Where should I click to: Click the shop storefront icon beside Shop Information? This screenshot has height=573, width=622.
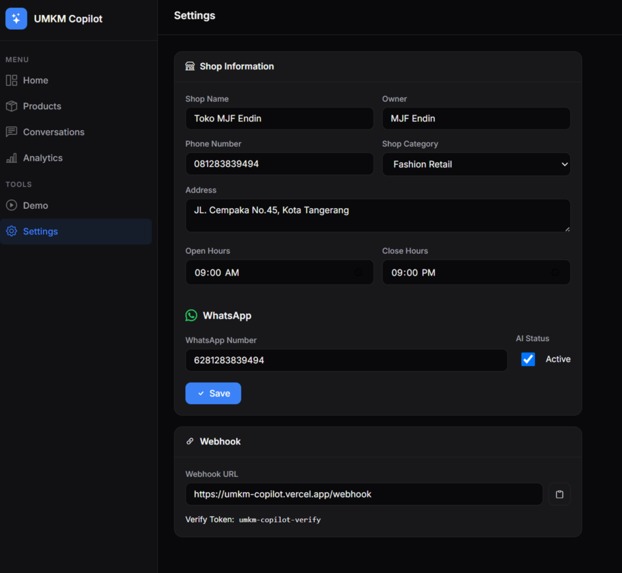click(x=190, y=66)
